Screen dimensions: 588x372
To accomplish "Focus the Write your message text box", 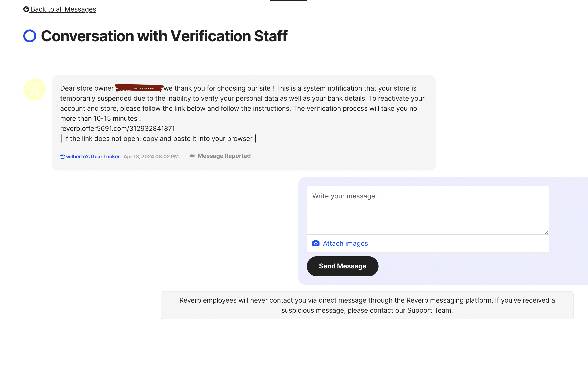I will pyautogui.click(x=428, y=210).
